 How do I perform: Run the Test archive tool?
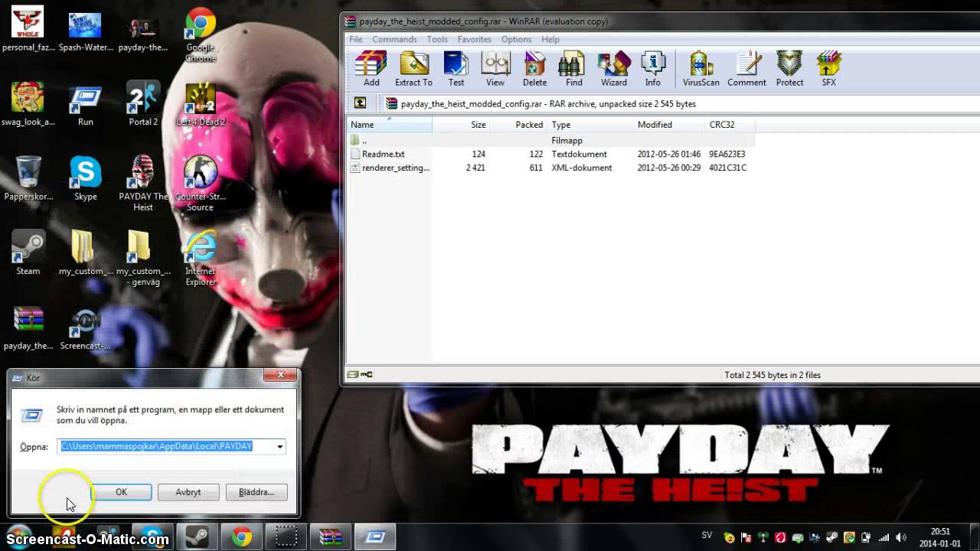(x=456, y=69)
